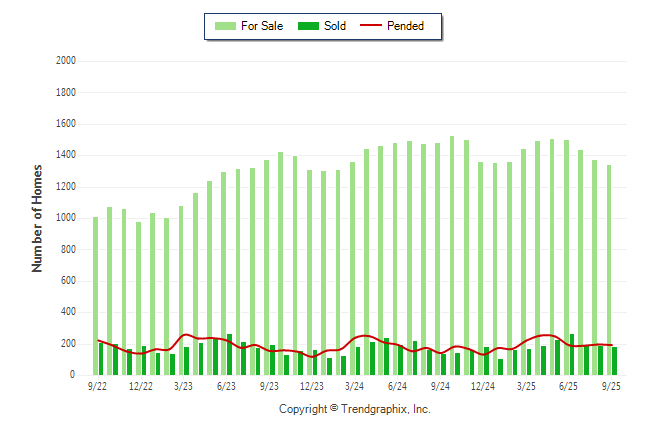The width and height of the screenshot is (646, 434).
Task: Select the dark green Sold bar at 6/23
Action: 229,355
